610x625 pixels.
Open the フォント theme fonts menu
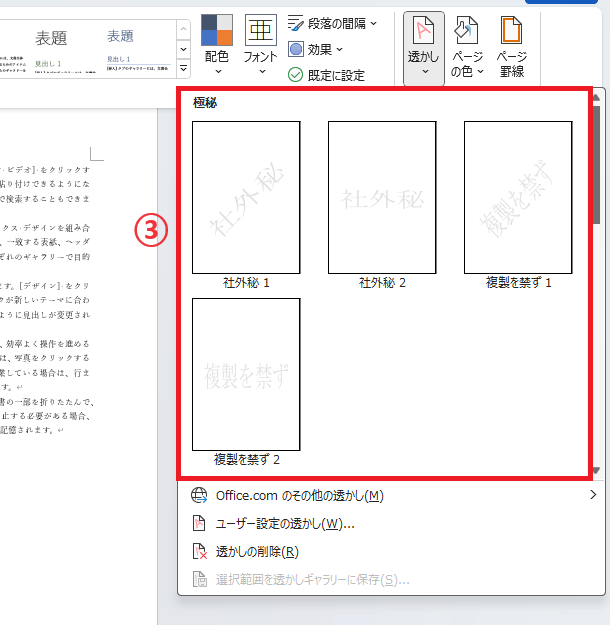coord(260,45)
